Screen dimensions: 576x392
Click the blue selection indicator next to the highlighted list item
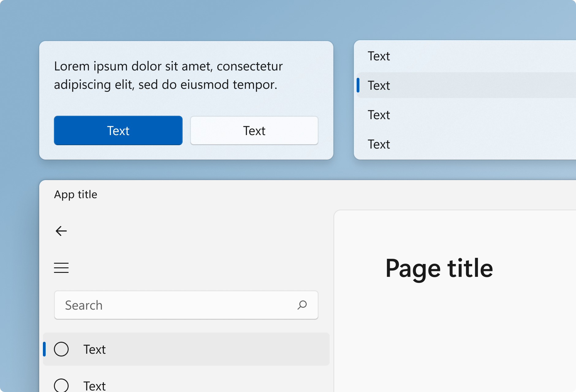click(x=358, y=86)
